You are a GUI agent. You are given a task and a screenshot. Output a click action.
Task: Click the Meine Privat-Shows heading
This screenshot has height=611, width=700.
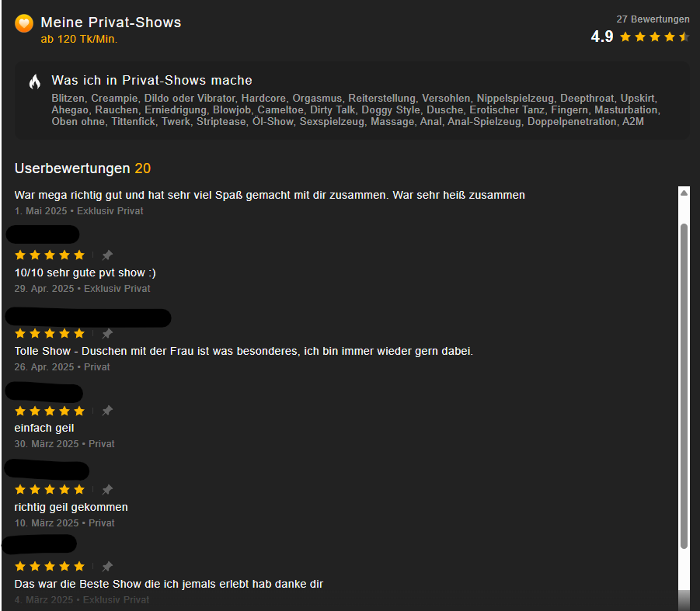click(x=111, y=23)
